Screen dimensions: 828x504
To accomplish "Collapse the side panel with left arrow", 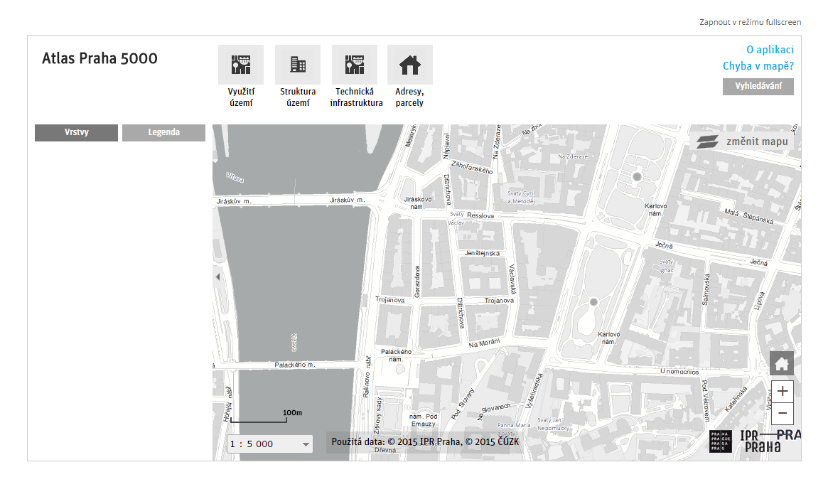I will tap(217, 277).
